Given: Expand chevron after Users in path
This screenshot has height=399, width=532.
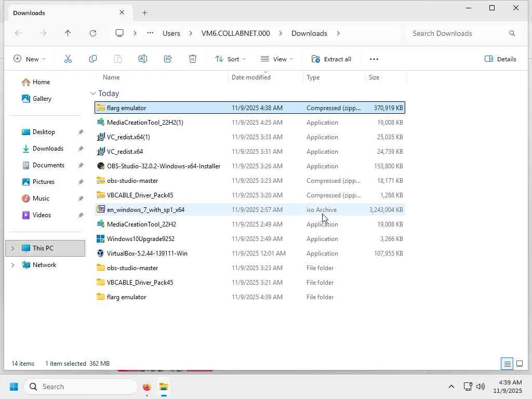Looking at the screenshot, I should click(191, 33).
